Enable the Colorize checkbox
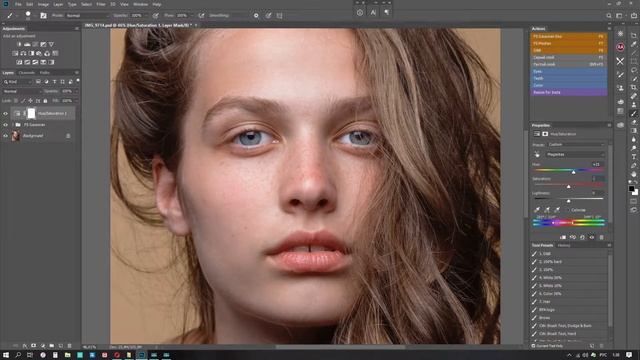 click(568, 210)
